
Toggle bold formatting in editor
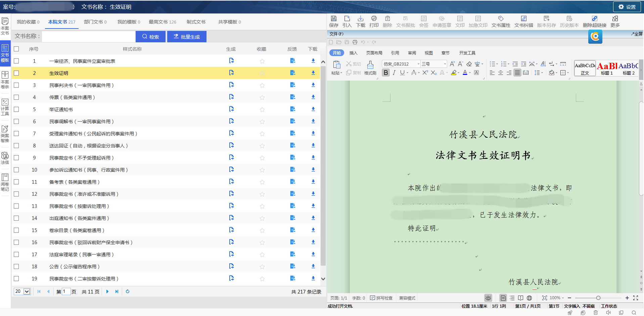click(x=386, y=73)
